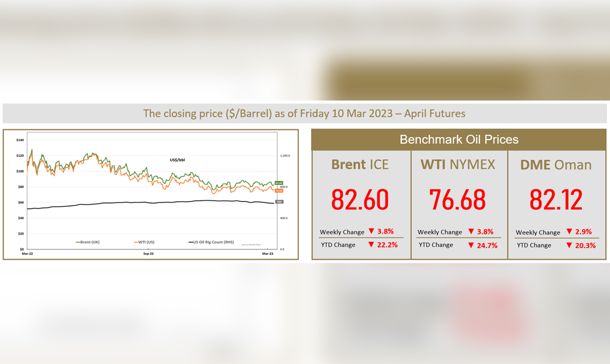This screenshot has width=610, height=364.
Task: Click the DME Oman YTD Change down arrow
Action: [x=569, y=245]
